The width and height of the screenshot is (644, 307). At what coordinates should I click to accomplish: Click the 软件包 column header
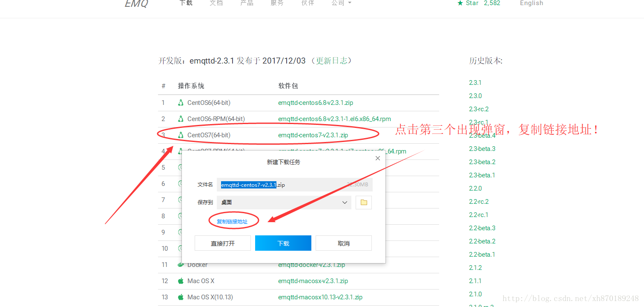pyautogui.click(x=288, y=86)
